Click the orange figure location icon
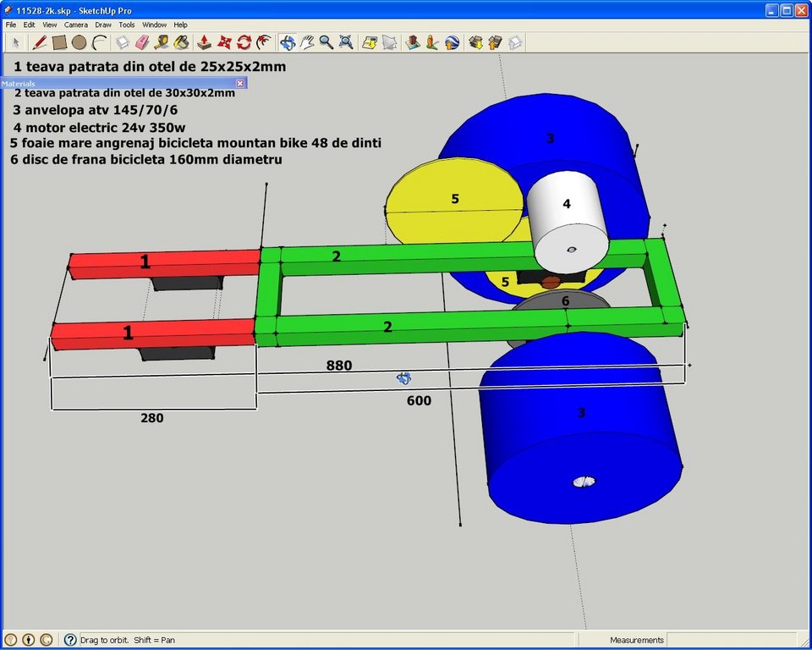 [x=432, y=42]
